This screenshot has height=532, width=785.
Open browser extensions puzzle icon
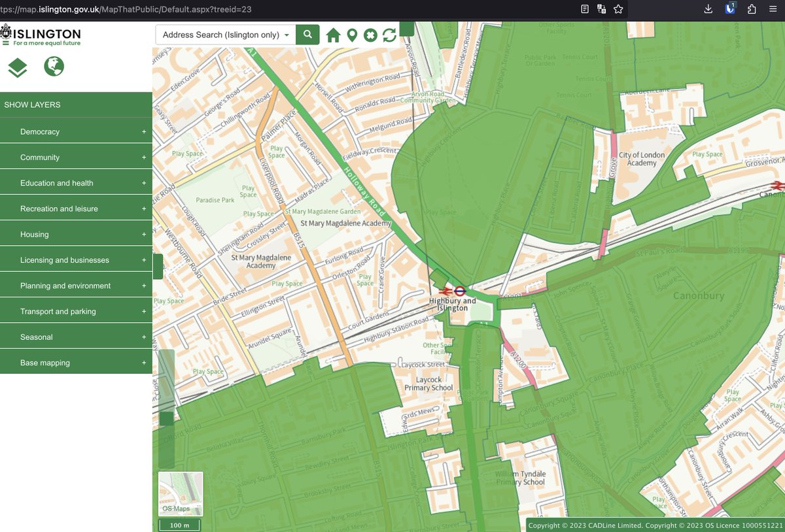751,9
